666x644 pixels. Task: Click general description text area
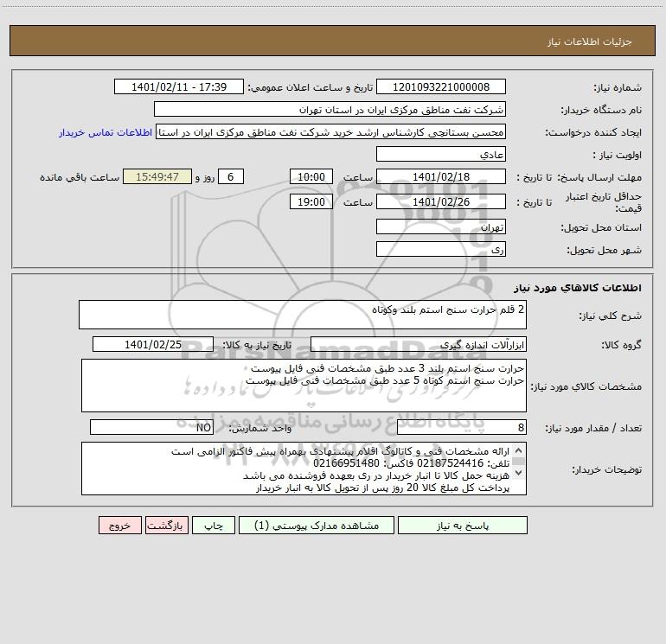click(303, 315)
